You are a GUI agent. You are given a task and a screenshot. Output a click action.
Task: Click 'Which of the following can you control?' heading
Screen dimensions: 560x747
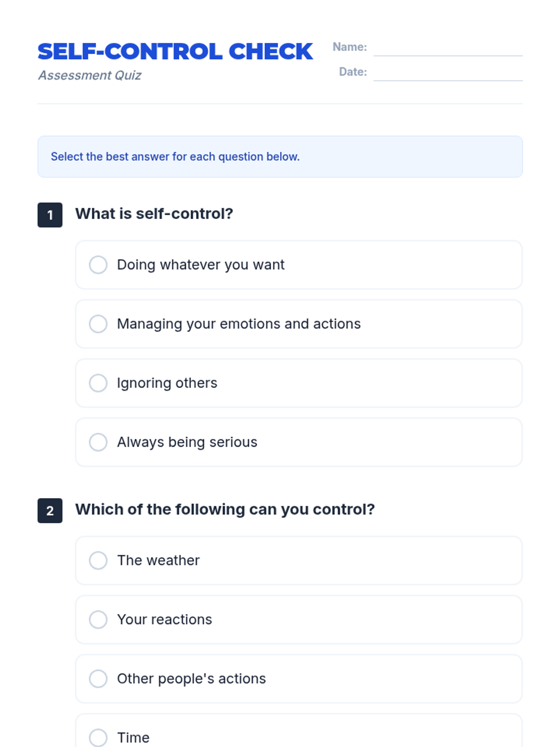coord(225,509)
